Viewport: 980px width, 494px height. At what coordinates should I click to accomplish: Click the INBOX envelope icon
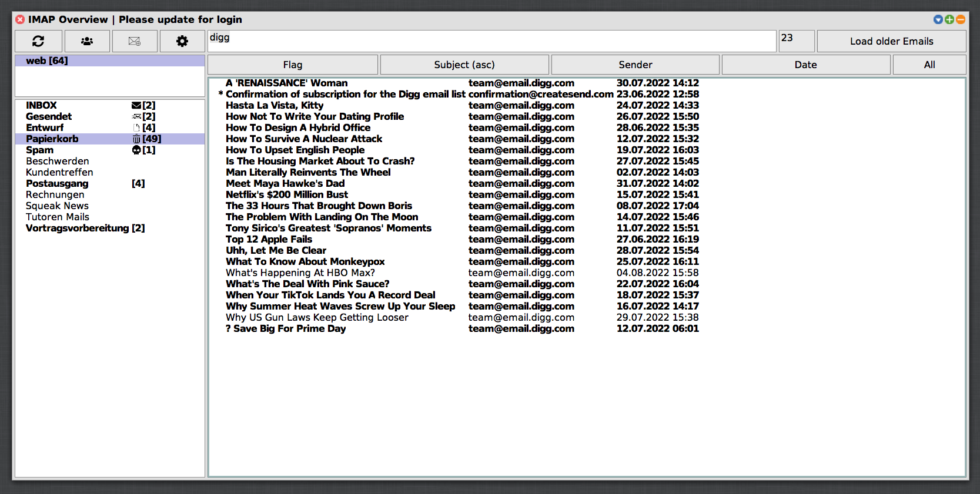click(x=136, y=105)
